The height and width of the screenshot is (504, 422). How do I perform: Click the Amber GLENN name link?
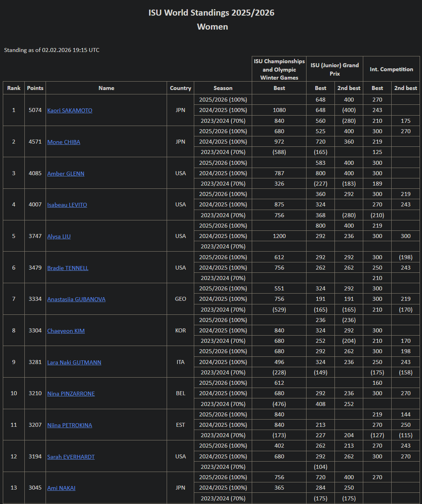tap(66, 174)
